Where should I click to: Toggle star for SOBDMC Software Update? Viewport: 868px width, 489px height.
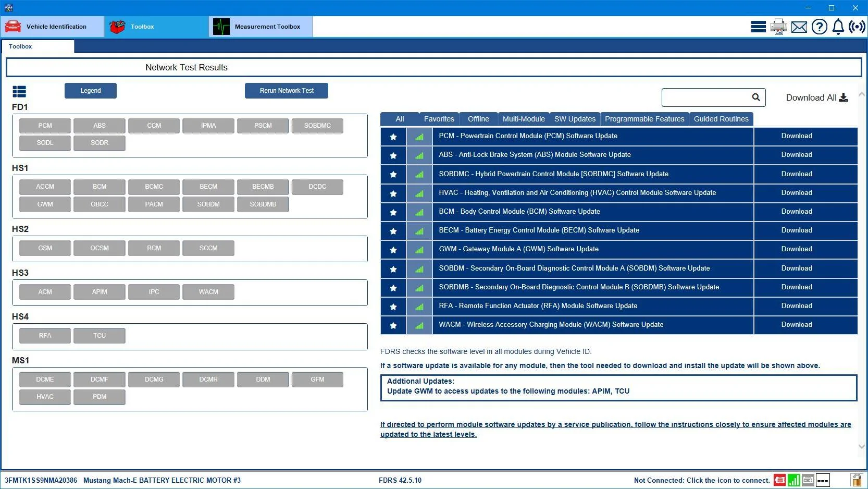[393, 174]
